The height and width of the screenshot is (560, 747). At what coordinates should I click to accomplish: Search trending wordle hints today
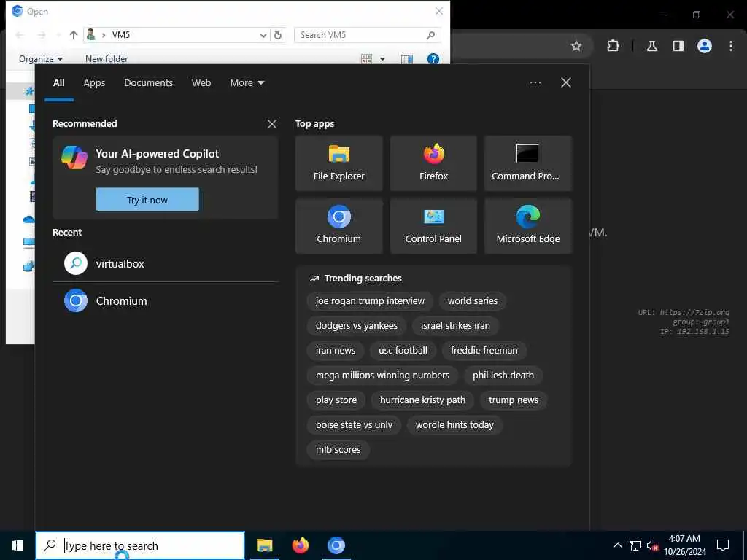pos(454,425)
